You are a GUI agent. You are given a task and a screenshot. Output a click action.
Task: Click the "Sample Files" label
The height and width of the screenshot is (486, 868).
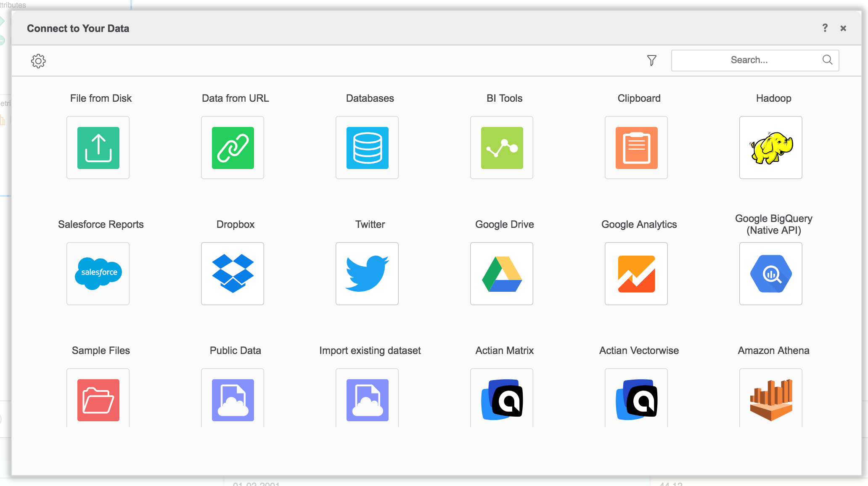101,351
